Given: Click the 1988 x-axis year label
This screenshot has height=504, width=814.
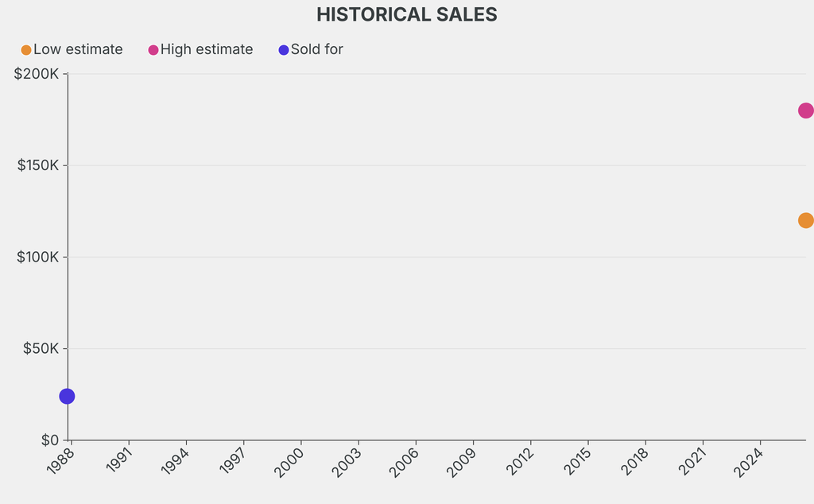Looking at the screenshot, I should tap(60, 461).
